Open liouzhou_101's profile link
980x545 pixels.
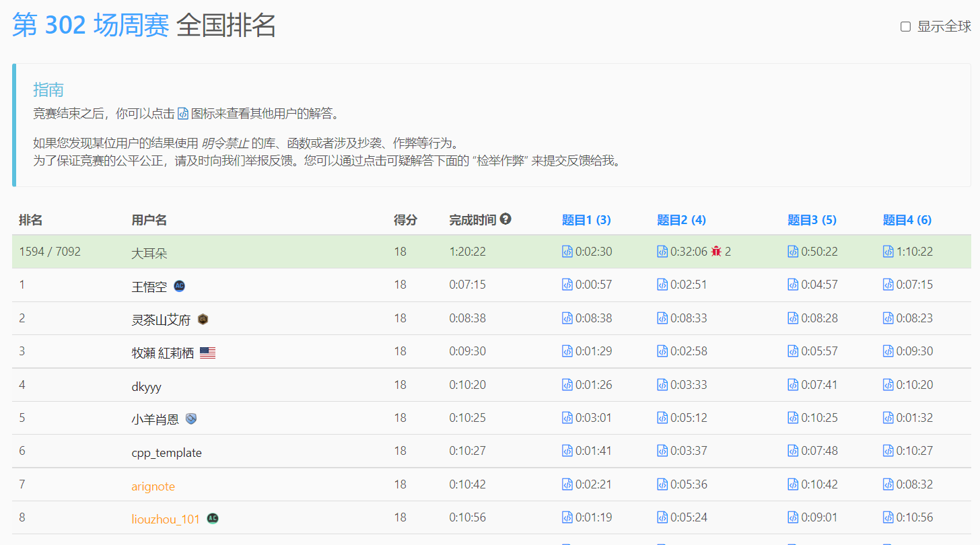click(166, 519)
